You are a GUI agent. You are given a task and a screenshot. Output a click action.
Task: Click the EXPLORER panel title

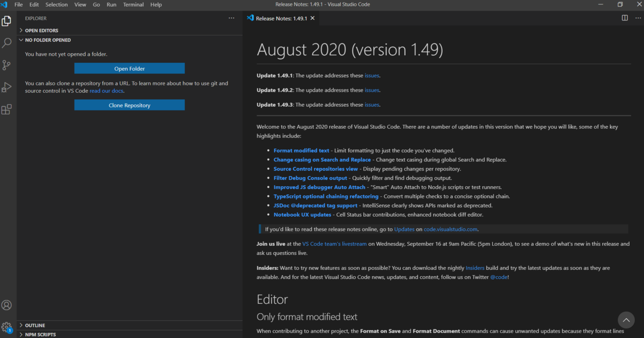(x=36, y=18)
